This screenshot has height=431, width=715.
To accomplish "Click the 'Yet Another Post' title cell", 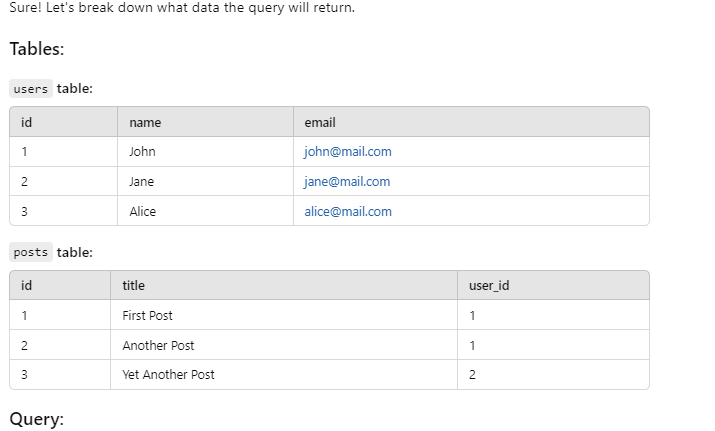I will point(168,375).
